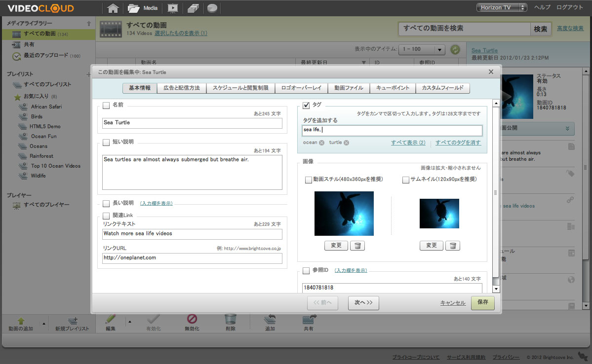Close the edit video dialog
This screenshot has width=592, height=364.
point(491,72)
